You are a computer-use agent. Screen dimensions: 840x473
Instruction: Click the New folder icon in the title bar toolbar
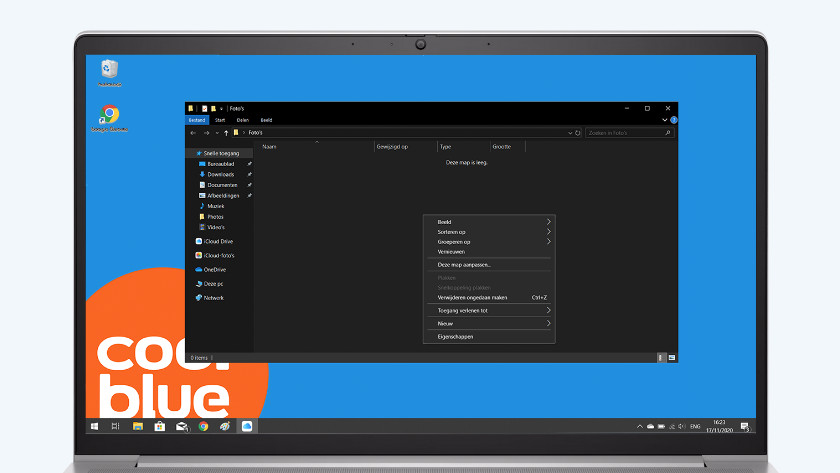[x=213, y=109]
